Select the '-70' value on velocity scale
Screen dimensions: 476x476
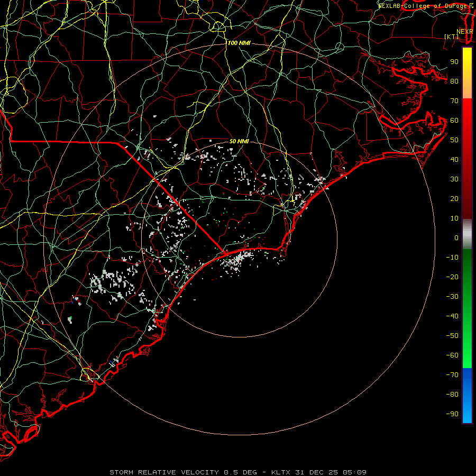coord(452,375)
